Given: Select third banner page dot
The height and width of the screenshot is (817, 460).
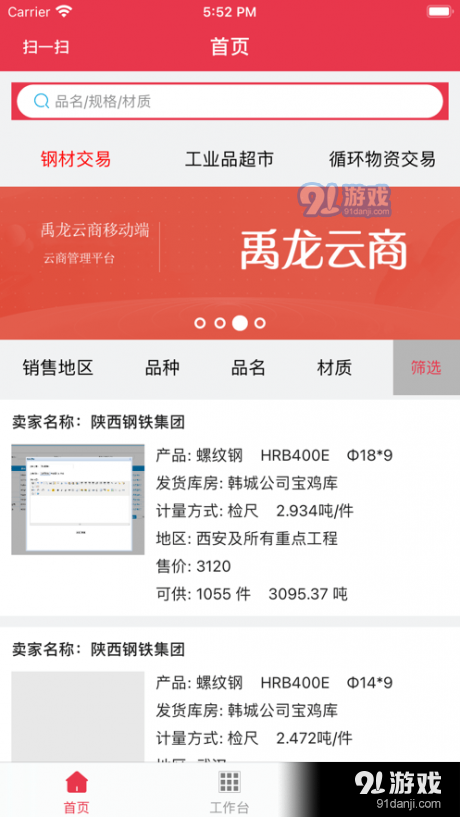Looking at the screenshot, I should (240, 323).
